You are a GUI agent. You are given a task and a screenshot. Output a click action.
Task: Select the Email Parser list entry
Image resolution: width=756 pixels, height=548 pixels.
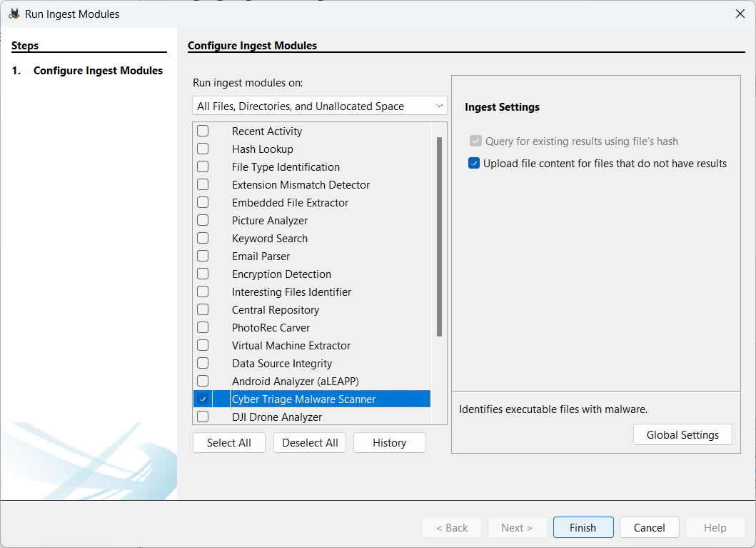261,256
